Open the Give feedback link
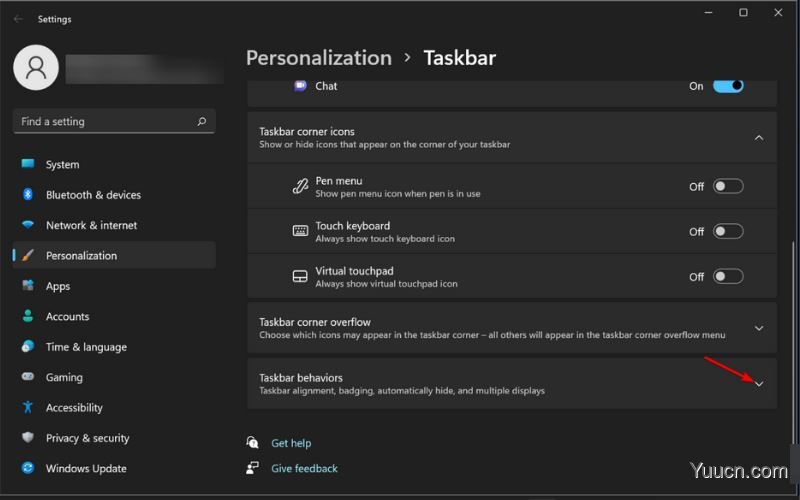This screenshot has height=500, width=800. click(x=304, y=468)
